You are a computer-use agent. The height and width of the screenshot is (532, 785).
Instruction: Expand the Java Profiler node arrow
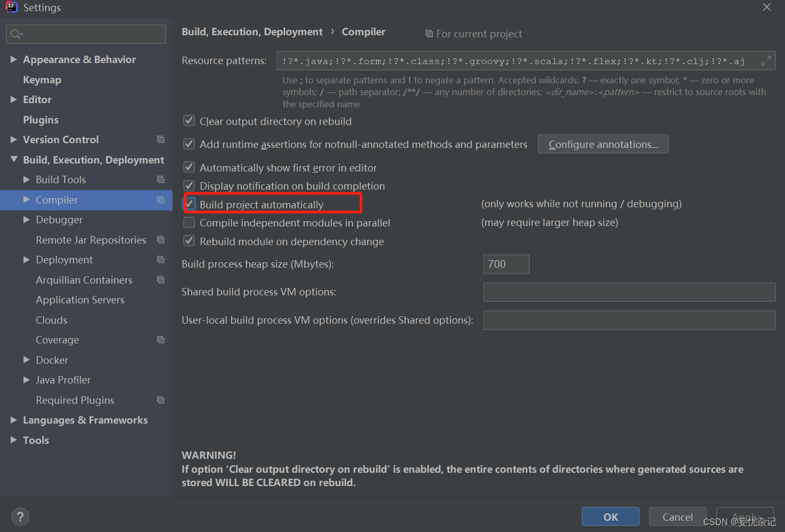(x=26, y=380)
